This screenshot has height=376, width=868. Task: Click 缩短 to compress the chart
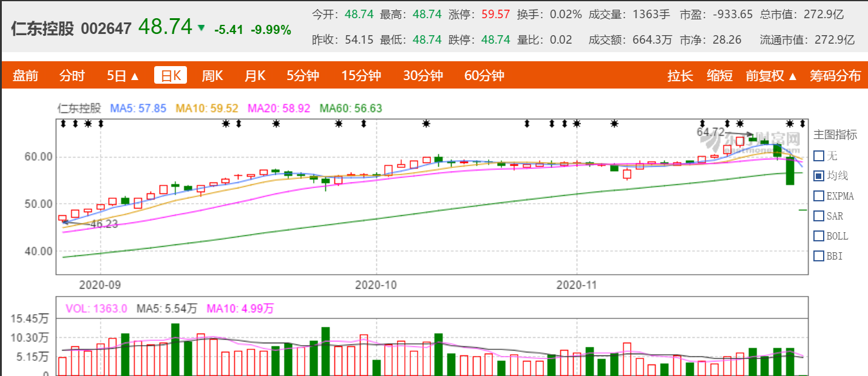(x=719, y=75)
